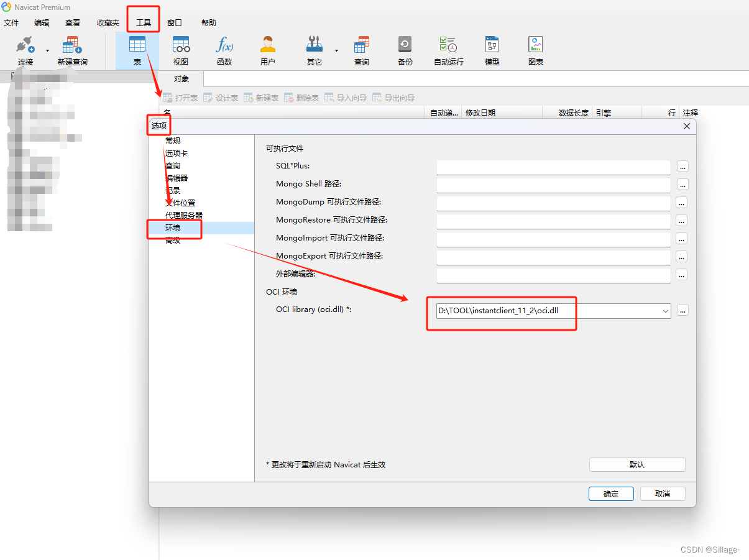
Task: Browse for MongoDump executable path
Action: click(681, 203)
